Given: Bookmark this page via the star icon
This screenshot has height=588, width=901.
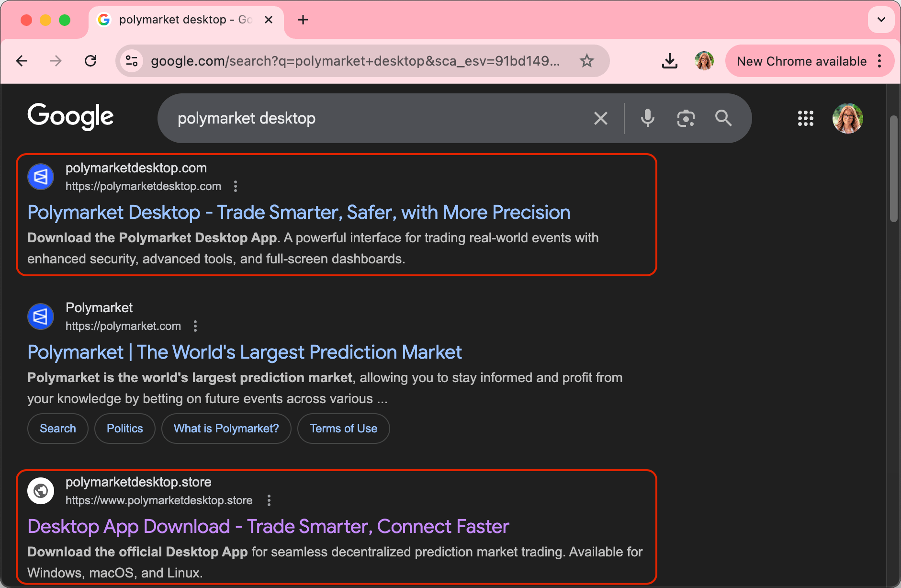Looking at the screenshot, I should point(587,61).
